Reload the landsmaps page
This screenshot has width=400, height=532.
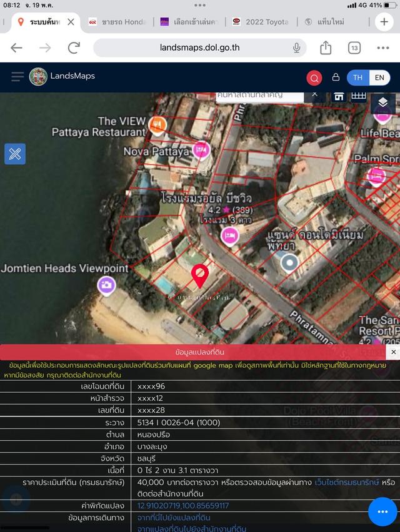[74, 48]
